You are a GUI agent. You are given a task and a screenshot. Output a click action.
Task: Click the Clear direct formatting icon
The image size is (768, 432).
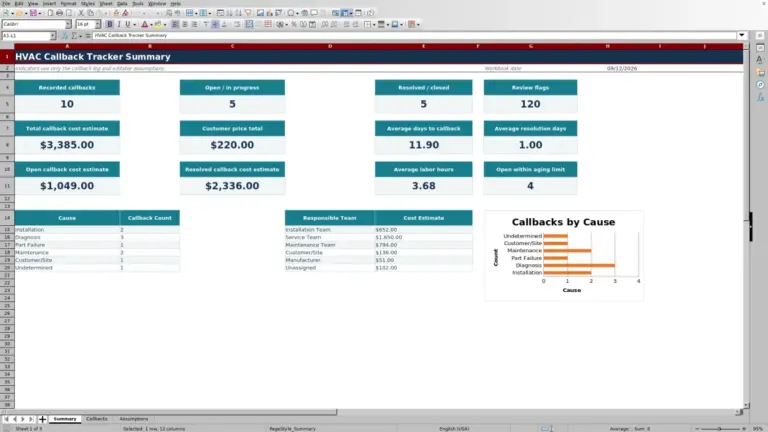[x=125, y=13]
